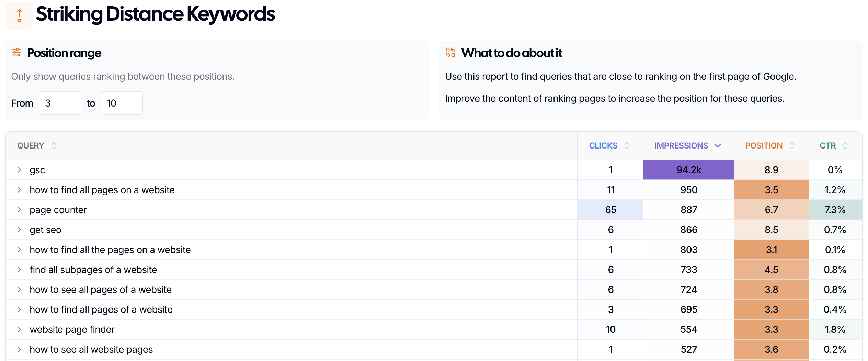Expand the page counter query row
Viewport: 868px width, 361px height.
click(x=19, y=210)
